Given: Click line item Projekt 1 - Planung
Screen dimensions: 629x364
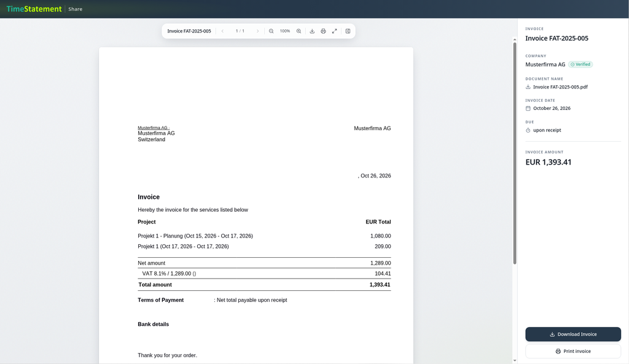Looking at the screenshot, I should 195,236.
